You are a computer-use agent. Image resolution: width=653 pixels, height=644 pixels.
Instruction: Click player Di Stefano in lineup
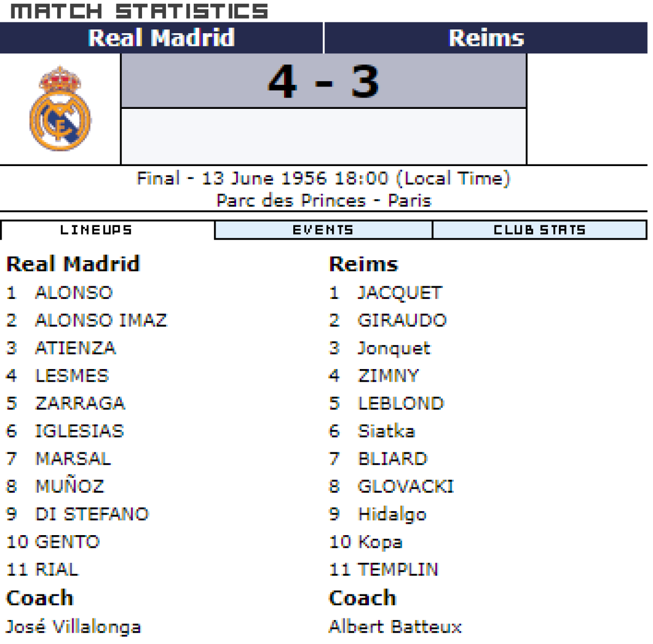click(x=92, y=514)
